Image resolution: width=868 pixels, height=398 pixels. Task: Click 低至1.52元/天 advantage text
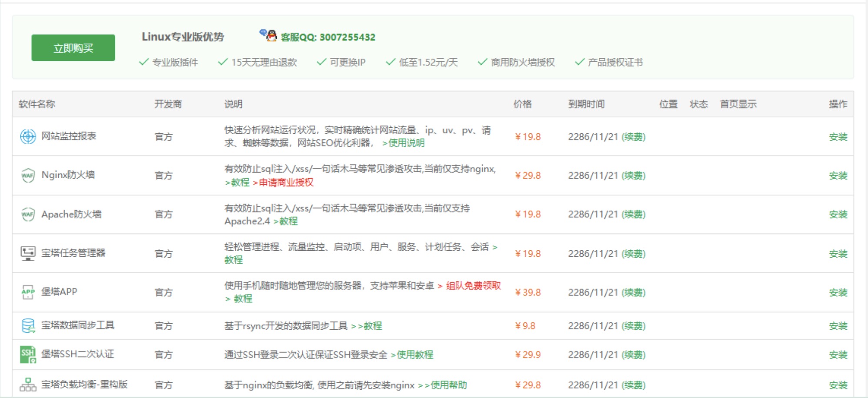(428, 62)
